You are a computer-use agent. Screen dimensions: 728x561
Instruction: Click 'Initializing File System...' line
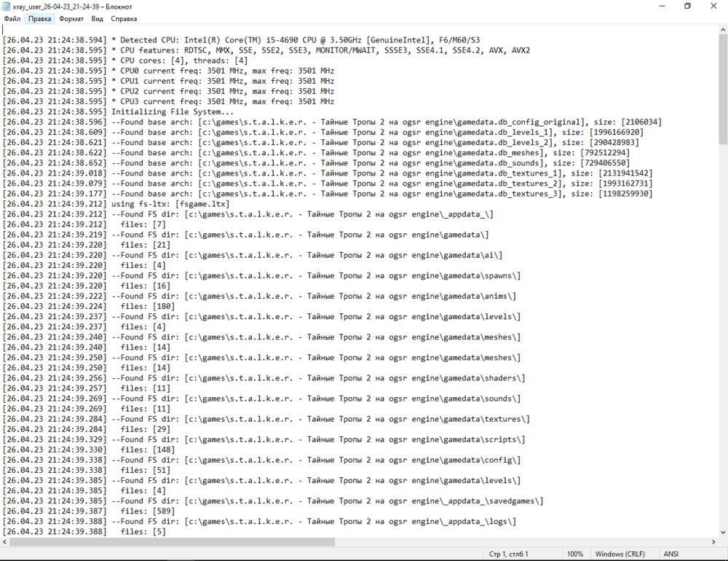click(119, 111)
